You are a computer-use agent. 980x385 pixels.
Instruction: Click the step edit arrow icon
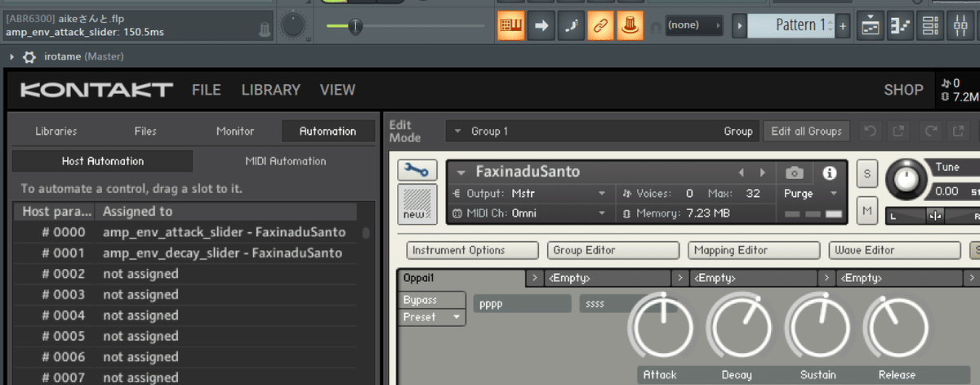[x=541, y=25]
